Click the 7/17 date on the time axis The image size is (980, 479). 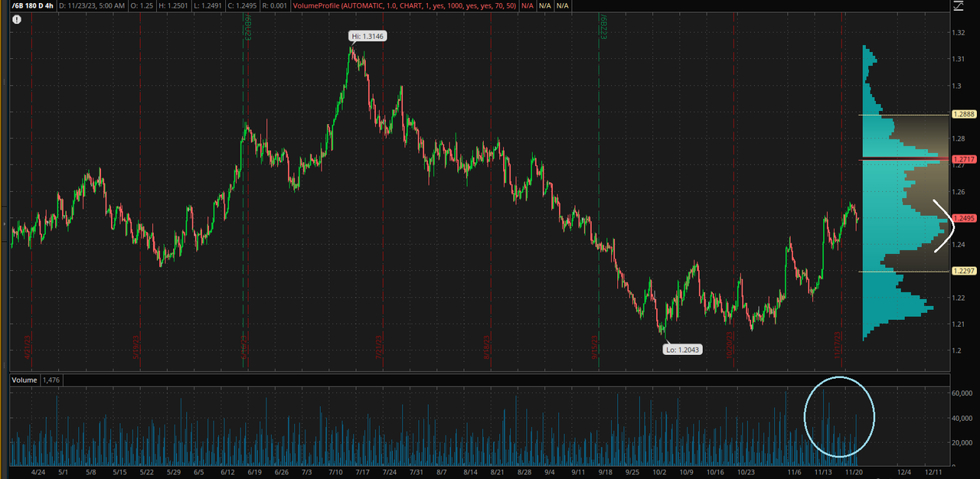pyautogui.click(x=362, y=472)
